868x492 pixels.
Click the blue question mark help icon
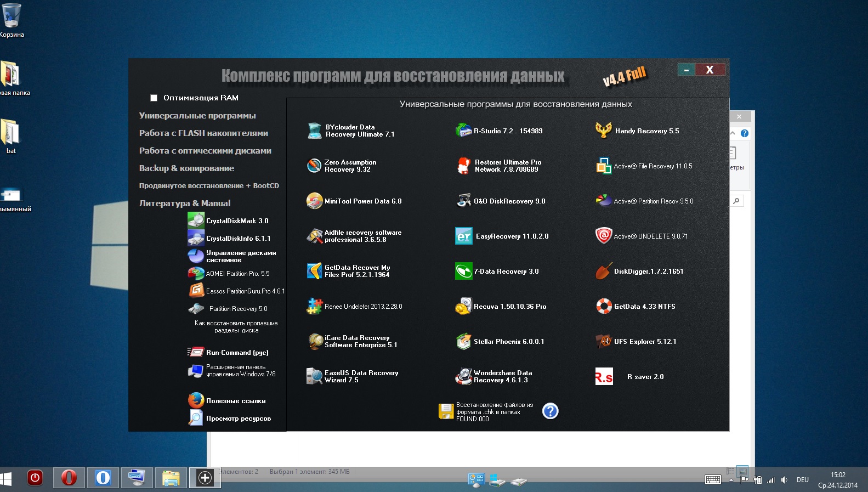tap(550, 411)
